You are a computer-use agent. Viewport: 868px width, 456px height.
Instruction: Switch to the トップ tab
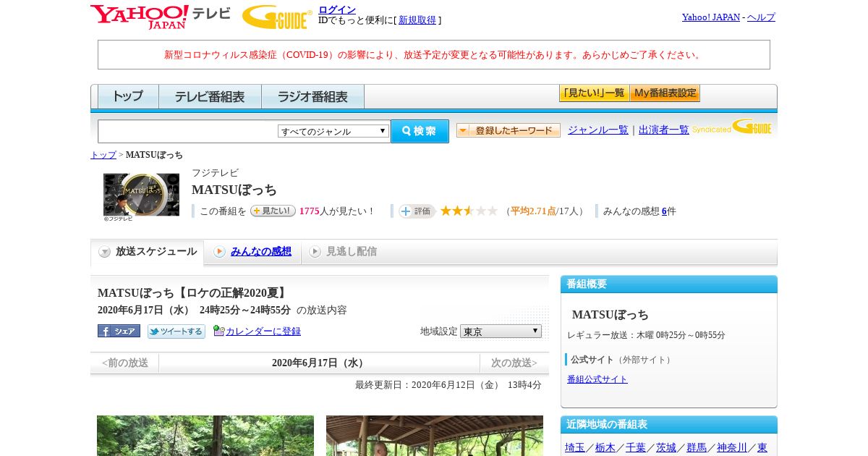(128, 96)
